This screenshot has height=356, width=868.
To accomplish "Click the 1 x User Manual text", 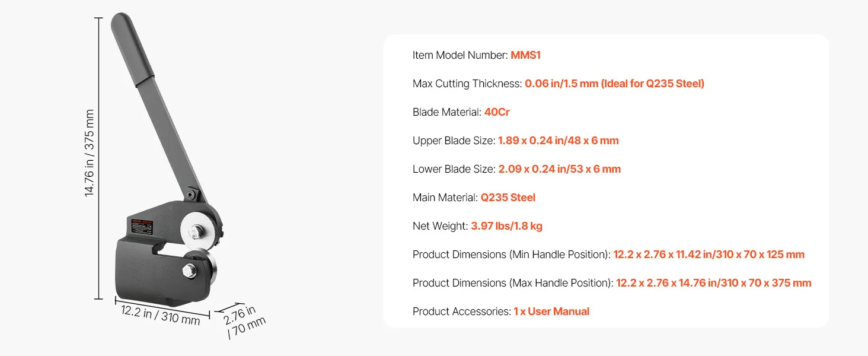I will [x=551, y=311].
